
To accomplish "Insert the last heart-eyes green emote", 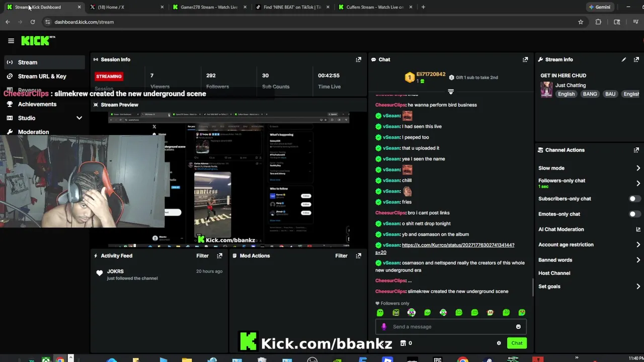I will (522, 313).
